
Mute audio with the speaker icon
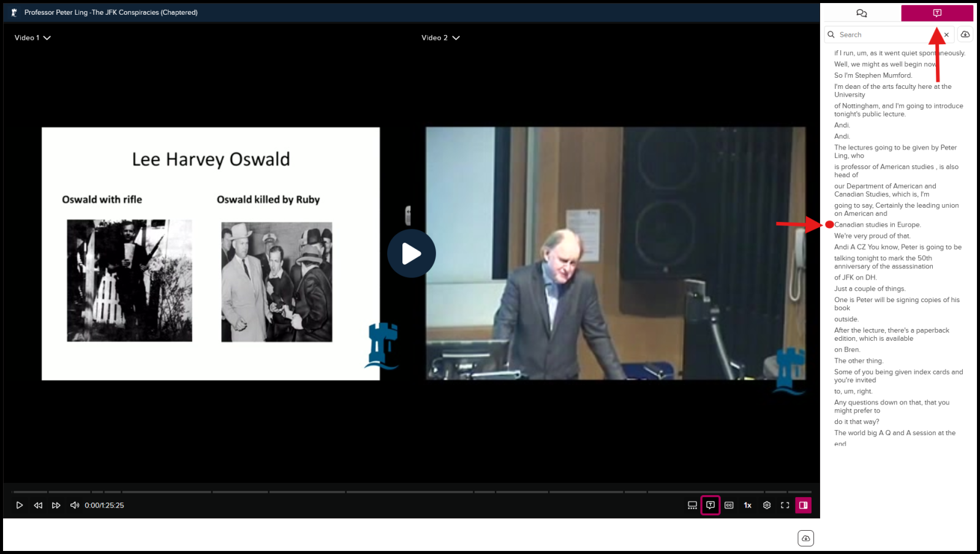(75, 505)
